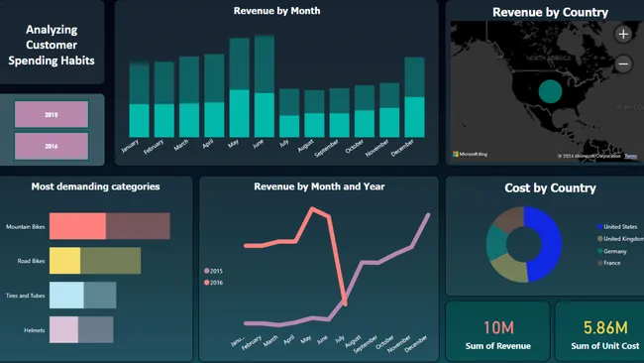Image resolution: width=644 pixels, height=363 pixels.
Task: Click the 2015 legend marker in line chart
Action: tap(207, 271)
